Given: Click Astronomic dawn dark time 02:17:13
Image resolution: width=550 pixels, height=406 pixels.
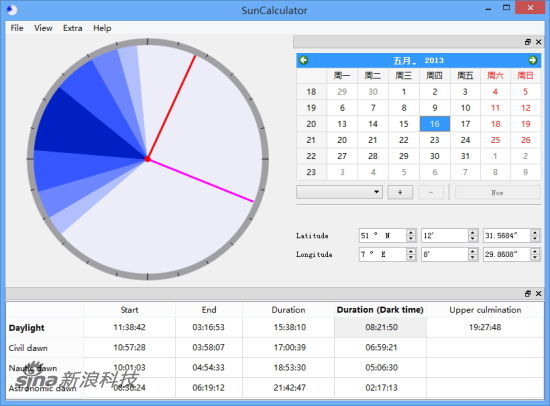Looking at the screenshot, I should tap(381, 387).
